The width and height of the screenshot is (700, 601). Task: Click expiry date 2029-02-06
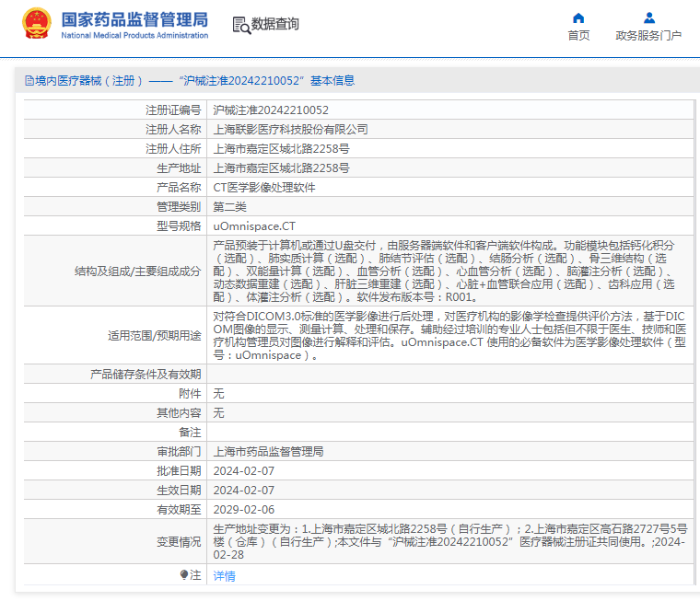point(244,510)
